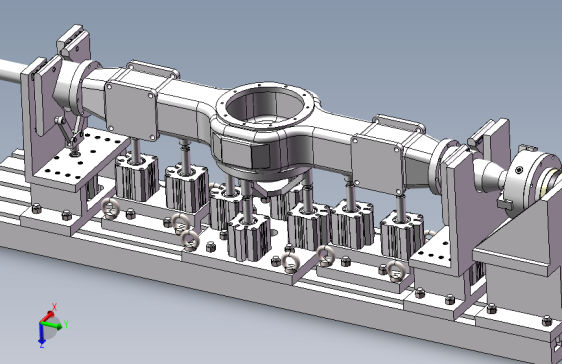562x364 pixels.
Task: Click the blue Z axis of the orientation triad
Action: point(41,334)
